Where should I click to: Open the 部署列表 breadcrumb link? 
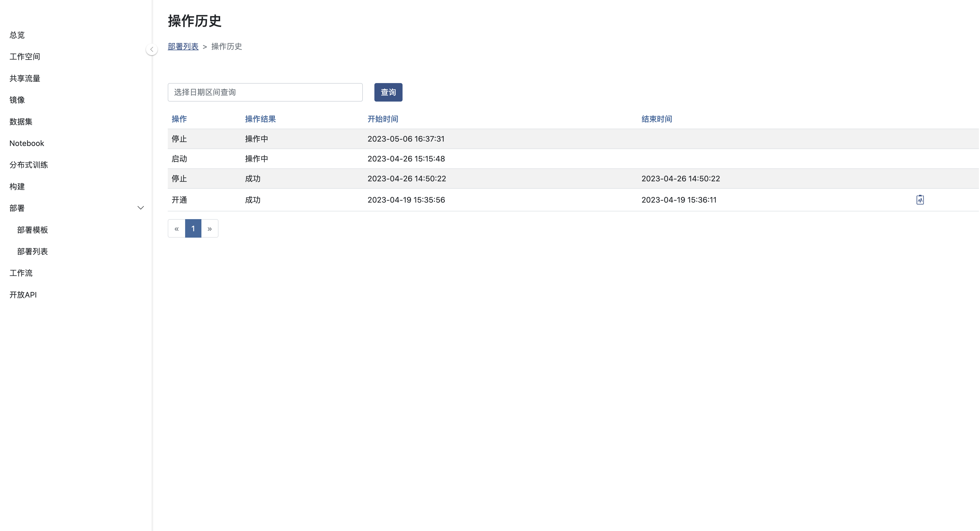tap(183, 46)
